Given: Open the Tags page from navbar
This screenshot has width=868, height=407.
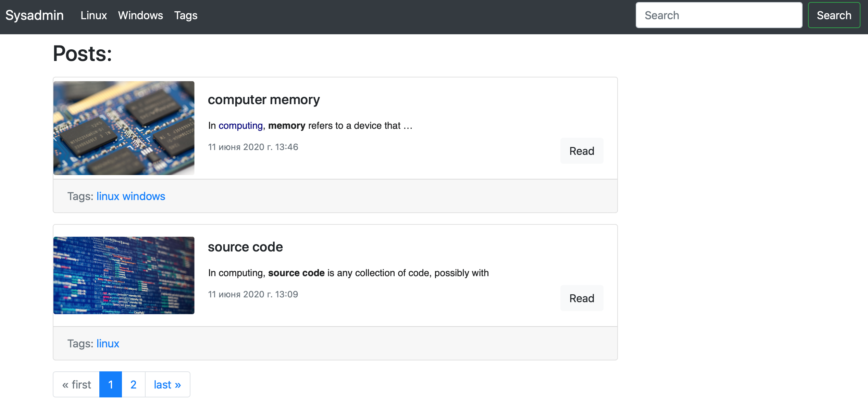Looking at the screenshot, I should click(x=186, y=16).
